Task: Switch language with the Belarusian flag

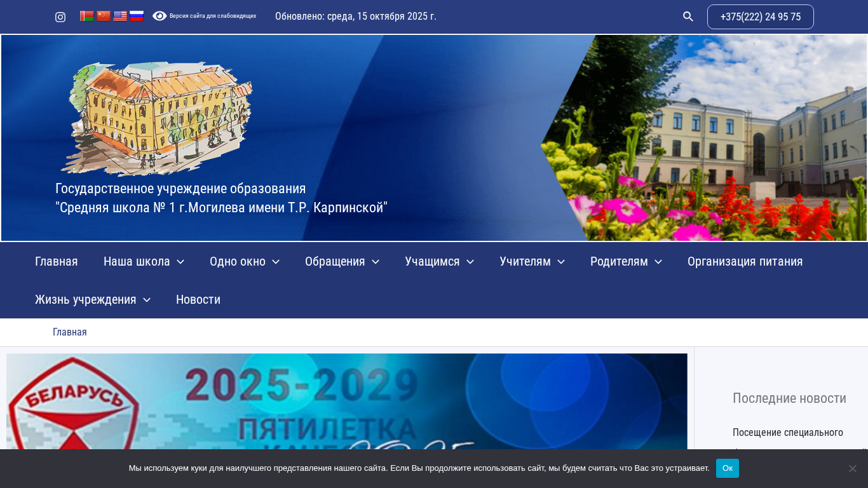Action: (87, 16)
